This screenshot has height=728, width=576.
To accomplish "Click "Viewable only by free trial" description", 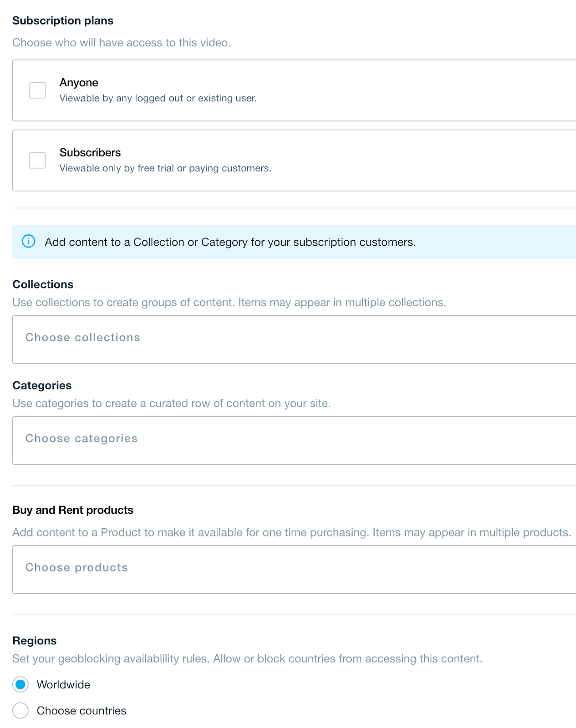I will [x=165, y=168].
